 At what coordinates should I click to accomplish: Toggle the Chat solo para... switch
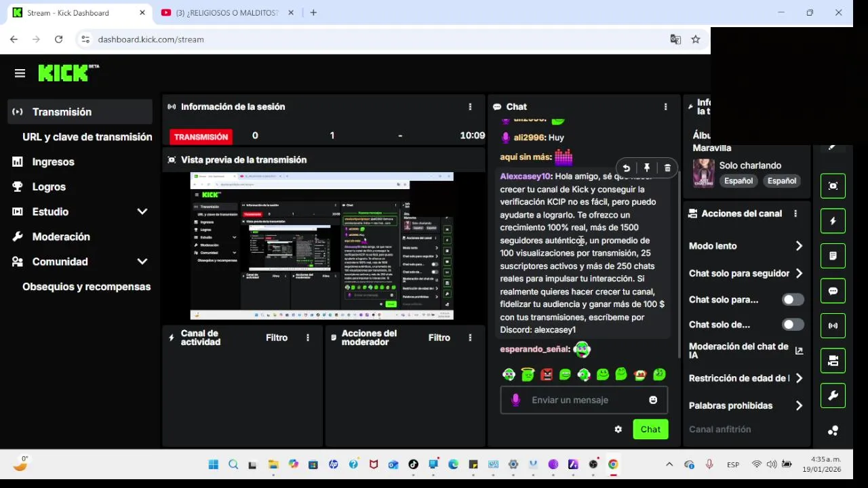click(x=793, y=300)
